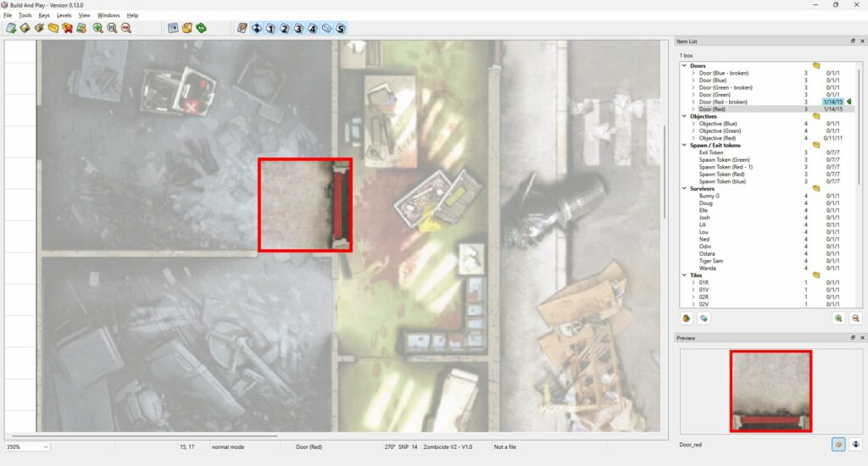
Task: Select Exit Token in Item List
Action: (711, 153)
